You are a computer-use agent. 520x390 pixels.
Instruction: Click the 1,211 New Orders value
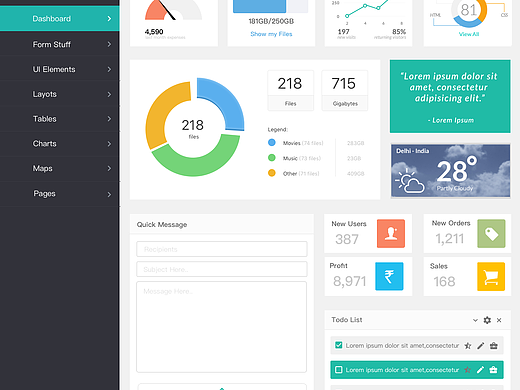pyautogui.click(x=449, y=239)
